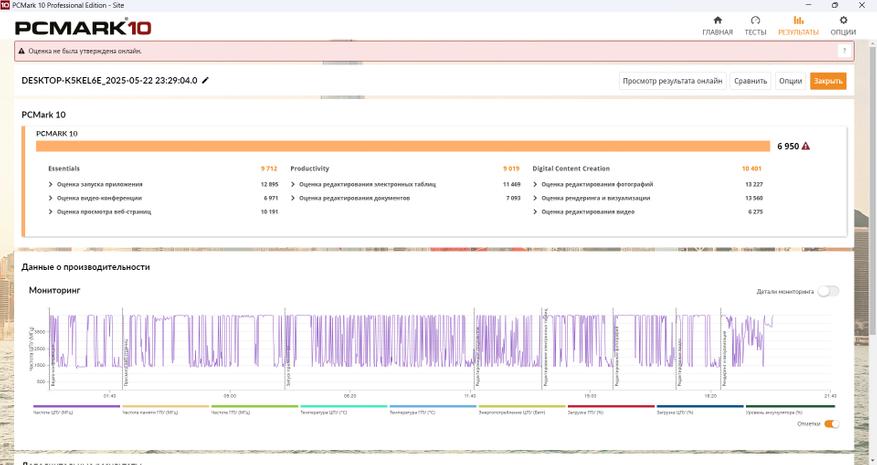Click the Результаты bar chart icon
877x465 pixels.
point(798,21)
